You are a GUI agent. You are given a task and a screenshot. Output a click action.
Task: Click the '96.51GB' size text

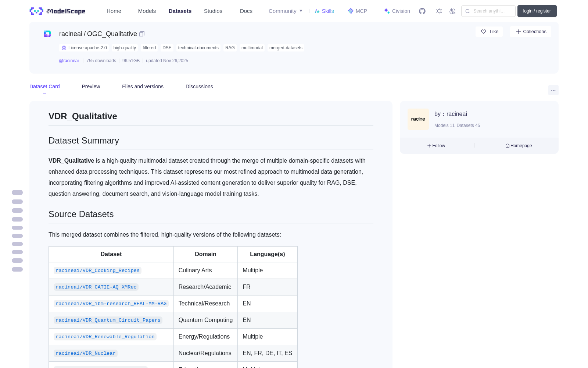[x=131, y=61]
